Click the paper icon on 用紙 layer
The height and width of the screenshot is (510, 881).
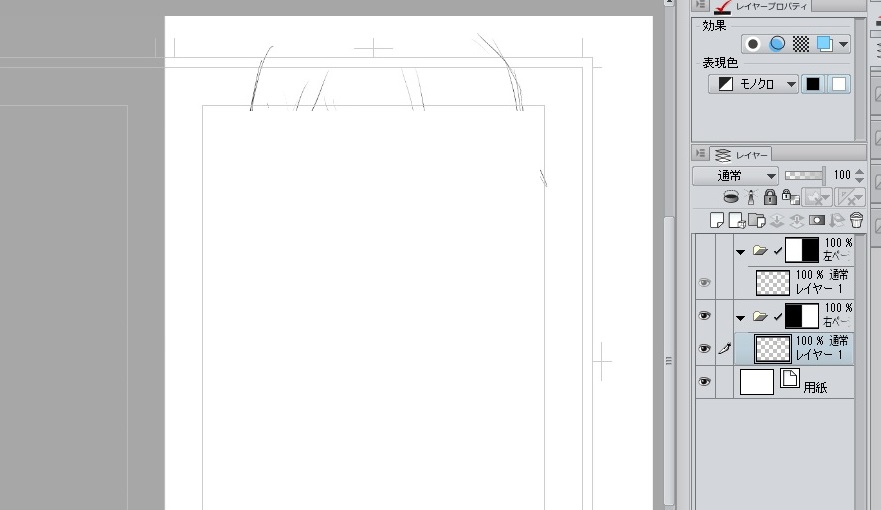tap(789, 379)
